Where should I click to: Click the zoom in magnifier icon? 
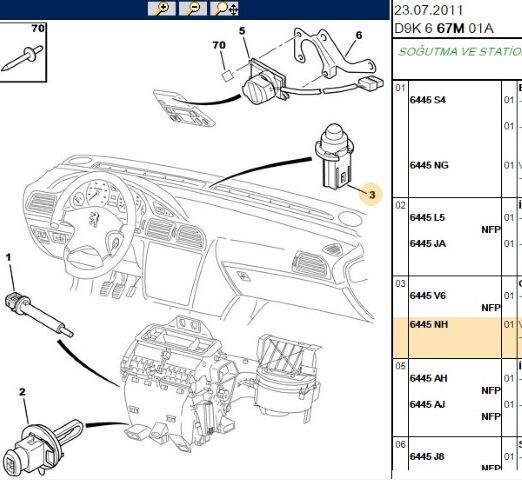162,8
